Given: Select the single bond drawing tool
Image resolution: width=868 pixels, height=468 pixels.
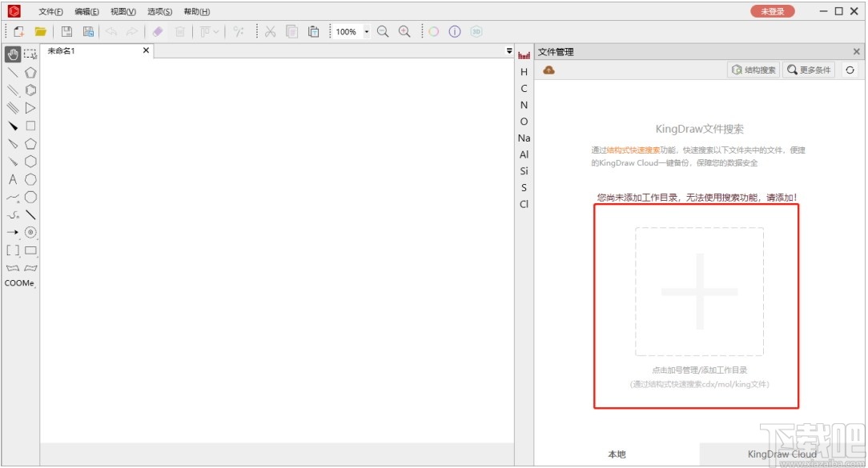Looking at the screenshot, I should pyautogui.click(x=11, y=72).
